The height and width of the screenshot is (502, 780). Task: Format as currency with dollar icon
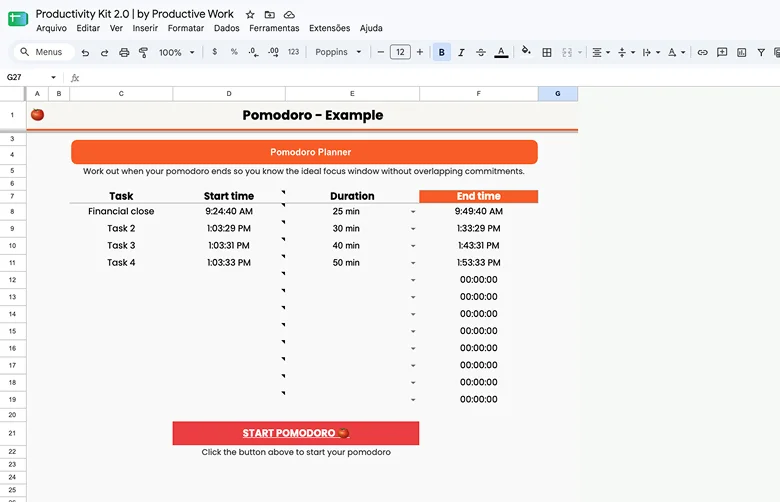tap(214, 52)
